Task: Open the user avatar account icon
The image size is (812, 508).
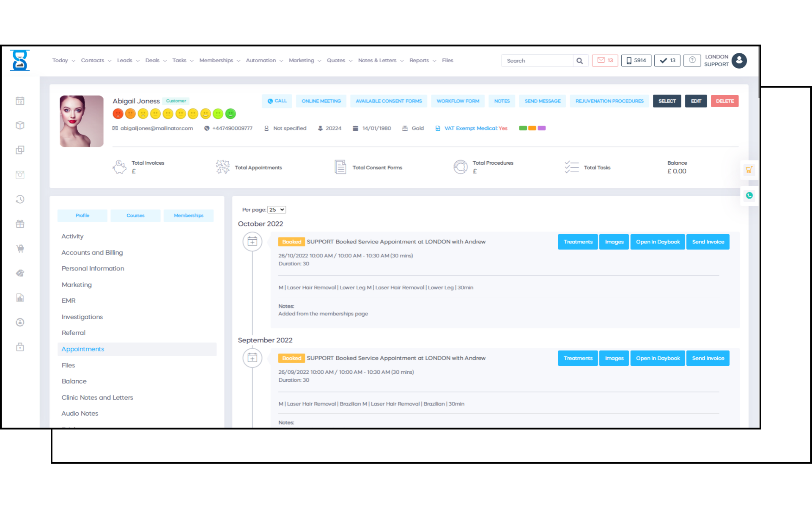Action: click(x=739, y=61)
